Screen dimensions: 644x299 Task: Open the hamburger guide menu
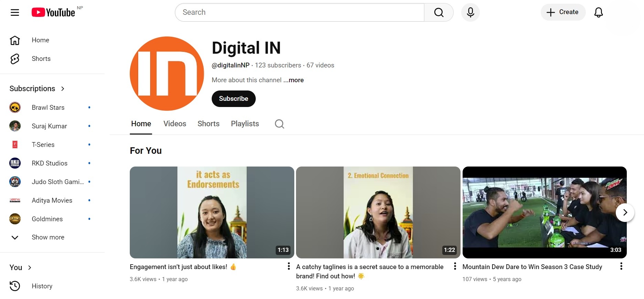pyautogui.click(x=15, y=13)
